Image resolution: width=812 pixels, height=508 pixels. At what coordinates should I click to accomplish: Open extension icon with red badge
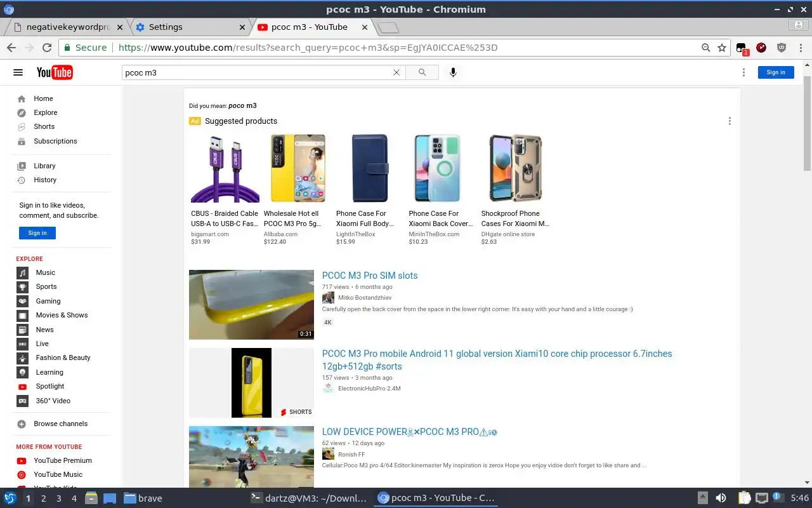[742, 49]
